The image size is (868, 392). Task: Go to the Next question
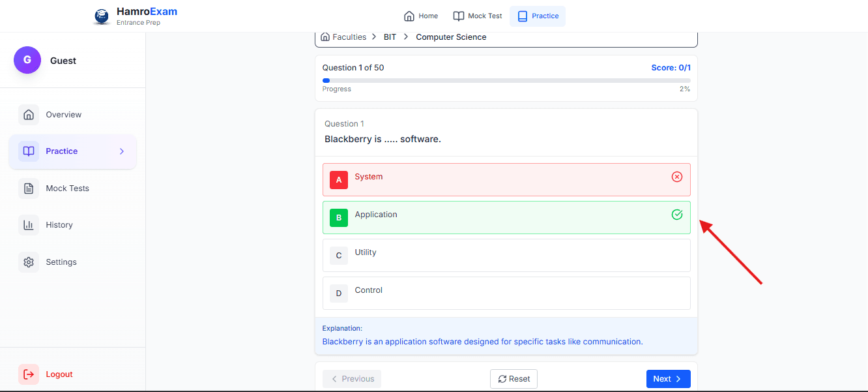668,379
